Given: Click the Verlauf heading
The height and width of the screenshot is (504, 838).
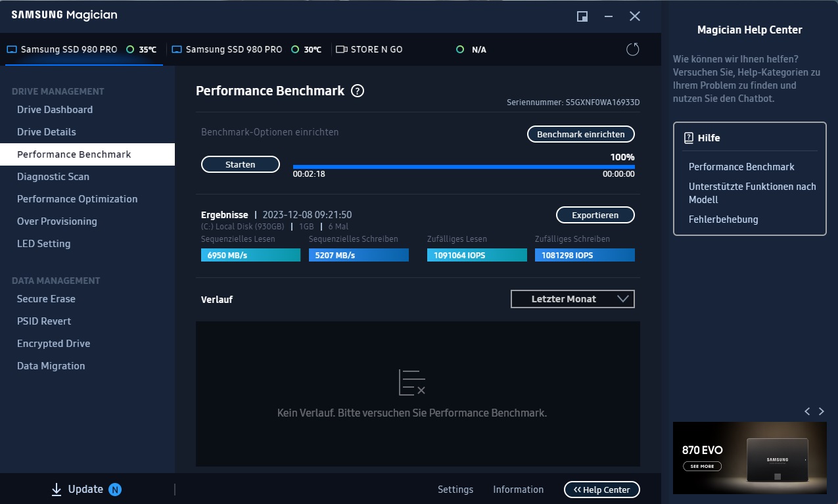Looking at the screenshot, I should [x=217, y=300].
